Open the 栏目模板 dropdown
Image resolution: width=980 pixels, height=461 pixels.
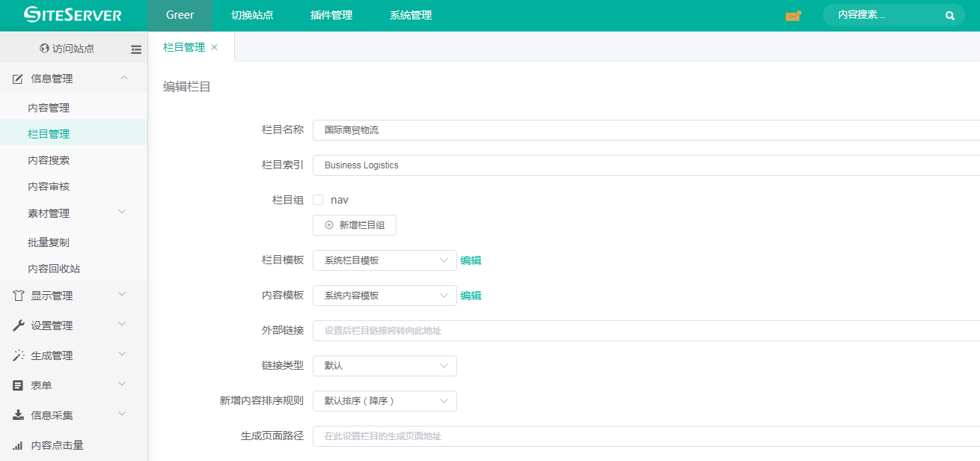point(385,260)
